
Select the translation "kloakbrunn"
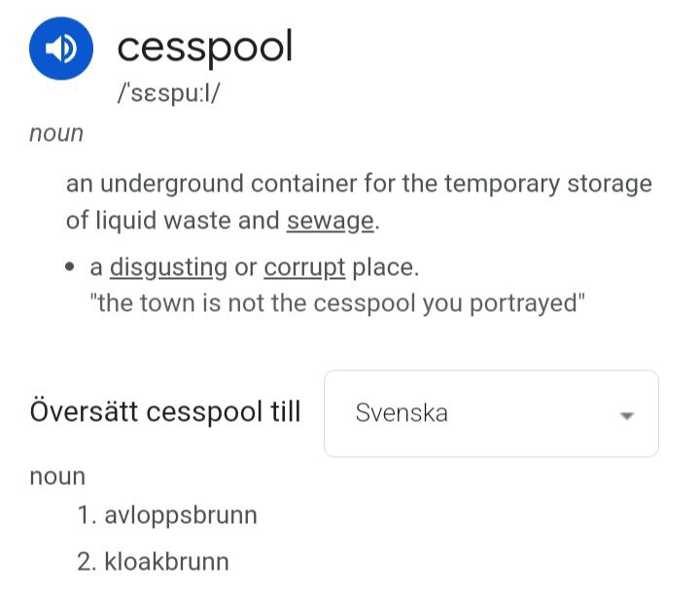click(166, 562)
